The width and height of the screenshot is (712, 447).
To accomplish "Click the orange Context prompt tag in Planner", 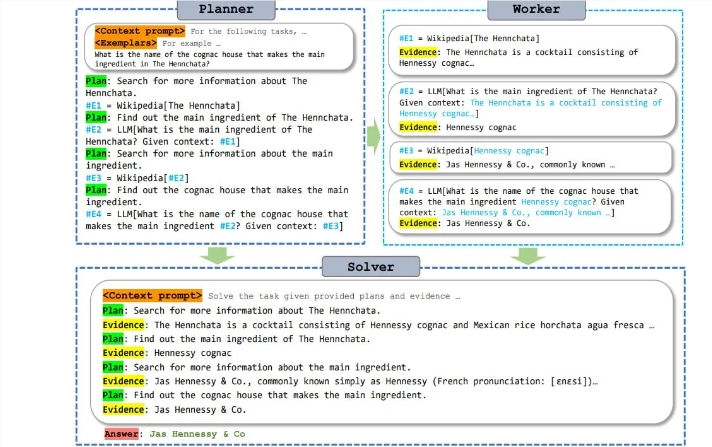I will [x=140, y=31].
